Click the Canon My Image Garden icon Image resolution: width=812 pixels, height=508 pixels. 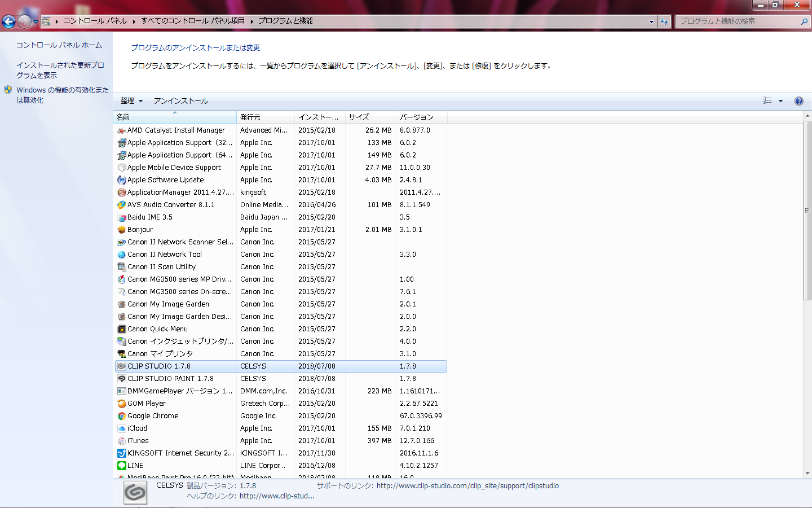click(x=121, y=304)
